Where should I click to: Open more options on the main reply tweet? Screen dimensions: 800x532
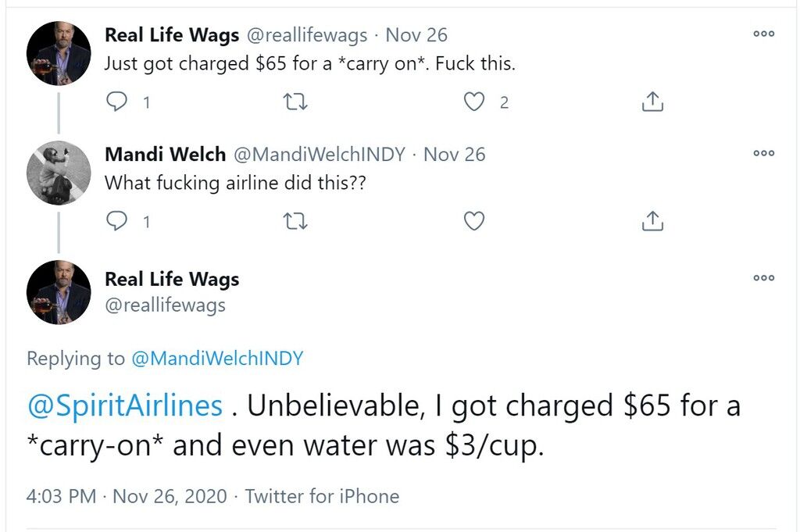pos(764,278)
